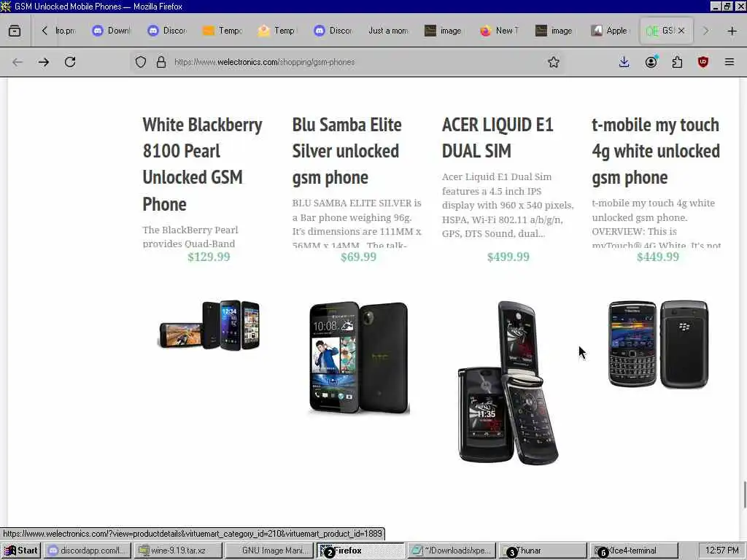Switch to discordapp.com taskbar window
Image resolution: width=747 pixels, height=560 pixels.
coord(88,551)
